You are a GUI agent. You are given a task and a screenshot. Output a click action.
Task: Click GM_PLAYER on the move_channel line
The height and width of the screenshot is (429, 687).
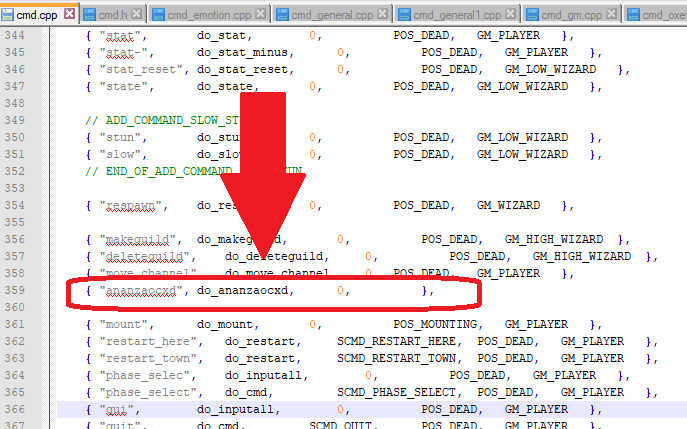pyautogui.click(x=508, y=273)
